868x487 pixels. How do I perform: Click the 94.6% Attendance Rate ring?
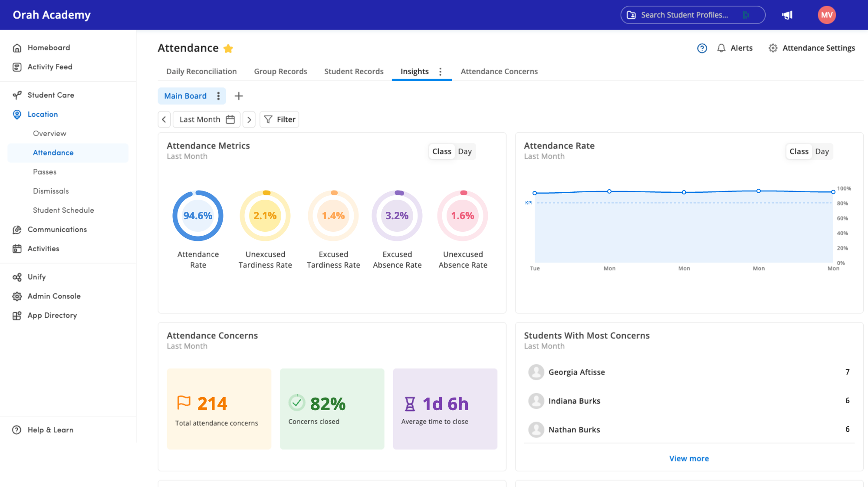[x=198, y=216]
